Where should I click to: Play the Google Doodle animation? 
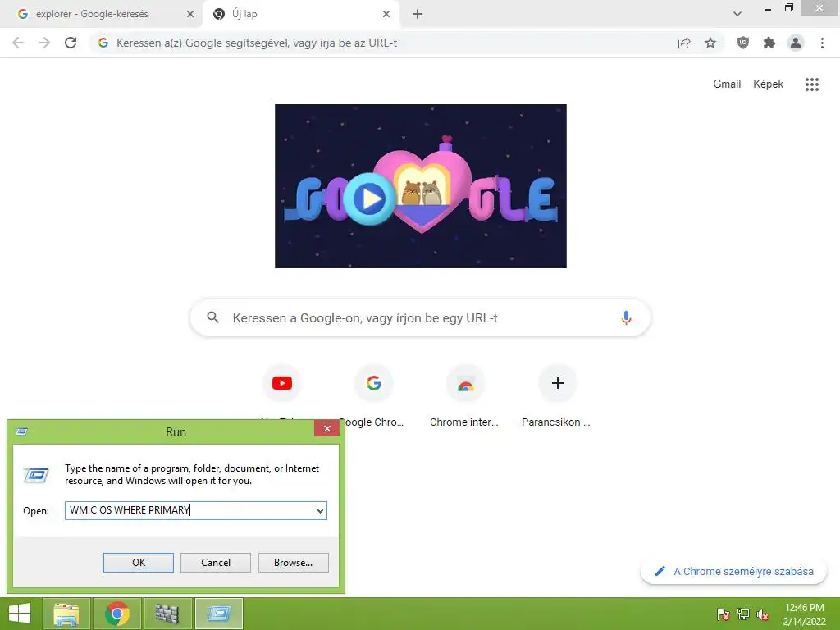pos(370,199)
